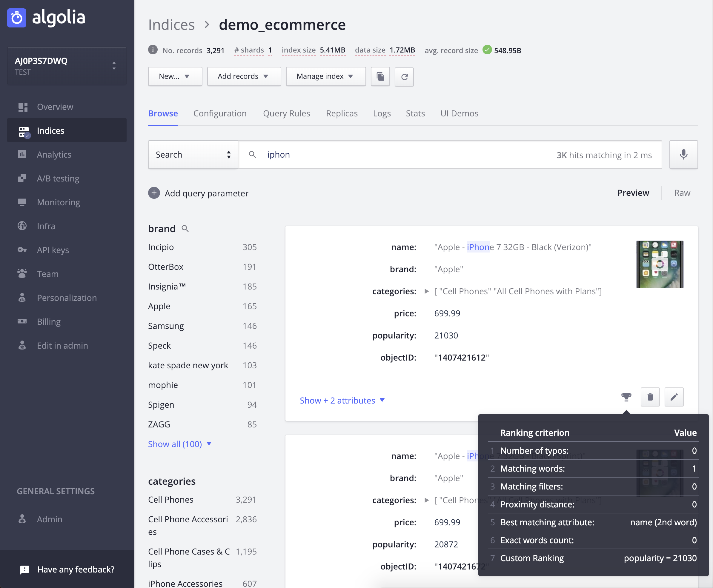
Task: Click the index size 5.41MB stat
Action: tap(314, 50)
